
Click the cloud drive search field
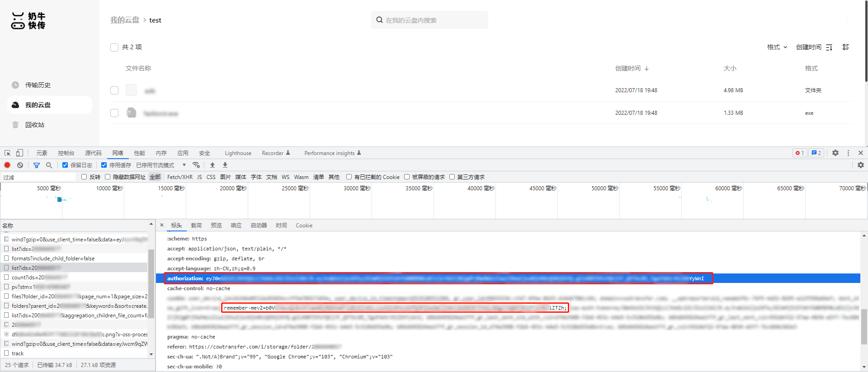pos(429,20)
